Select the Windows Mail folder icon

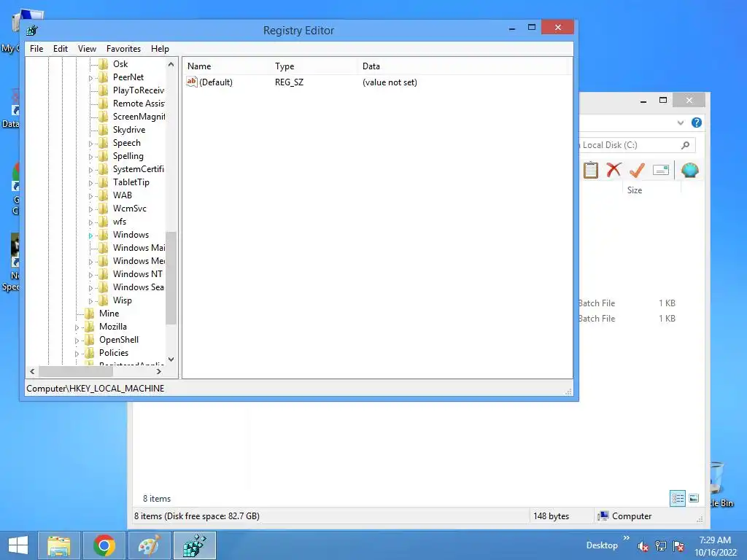(103, 248)
